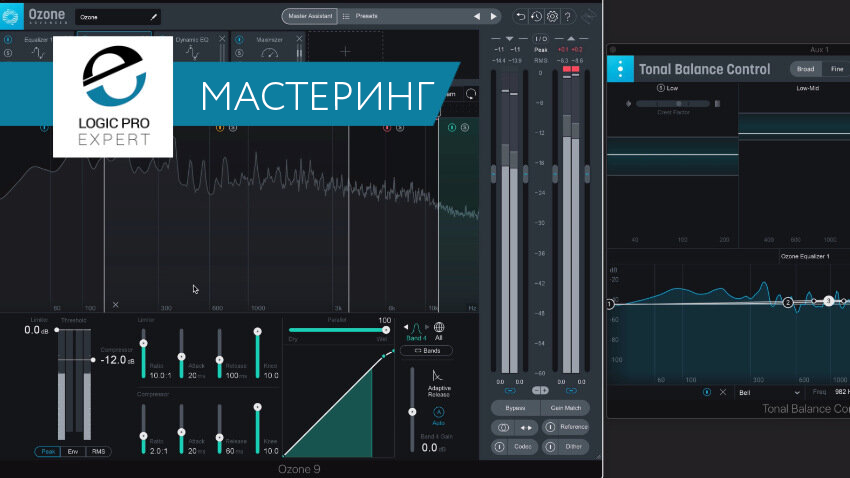
Task: Click the mono sum overlapping circles icon
Action: point(503,428)
